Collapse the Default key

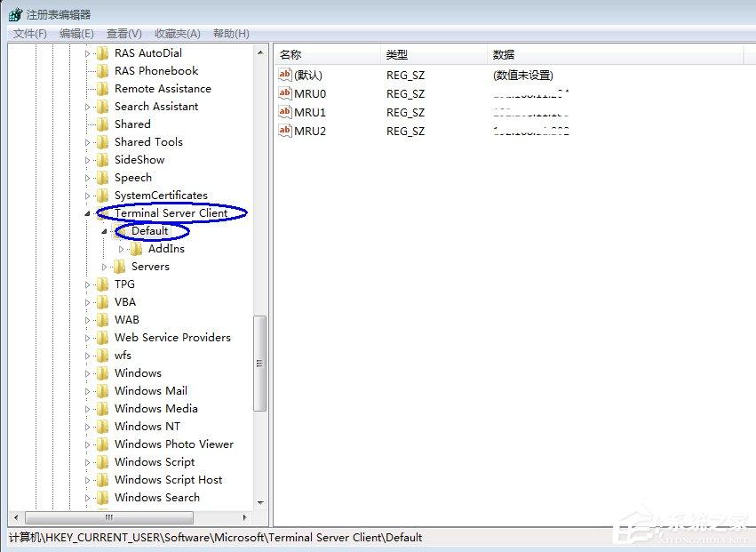pos(104,231)
